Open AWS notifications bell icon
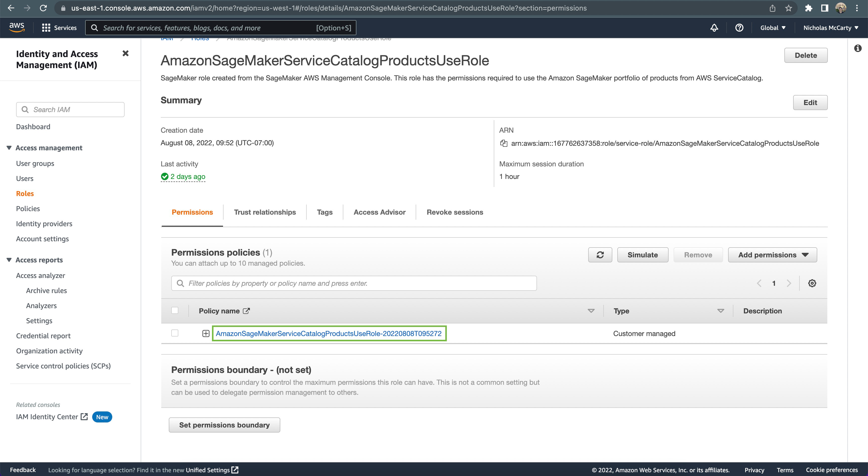Image resolution: width=868 pixels, height=476 pixels. [714, 28]
